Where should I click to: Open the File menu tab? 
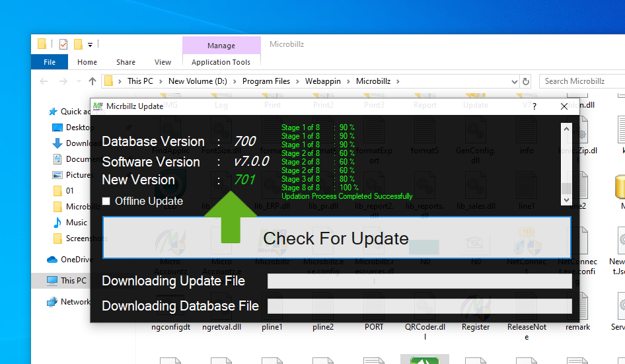tap(50, 62)
